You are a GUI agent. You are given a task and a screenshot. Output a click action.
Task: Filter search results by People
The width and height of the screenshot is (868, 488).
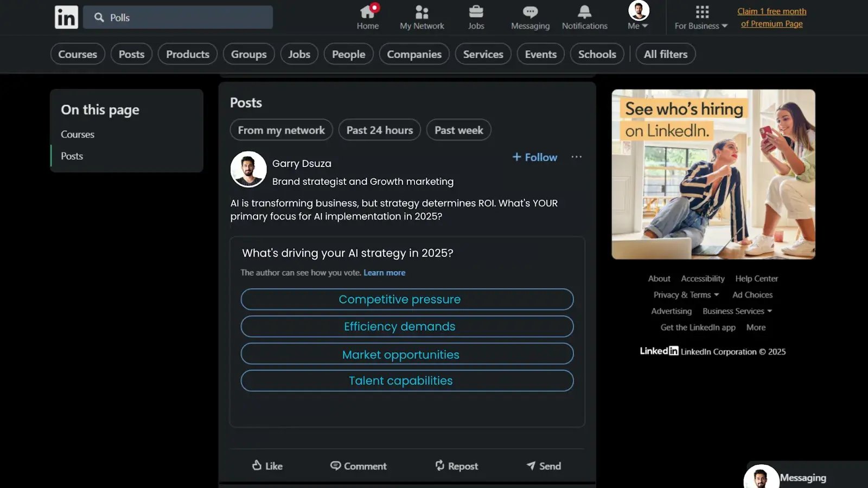pos(348,54)
